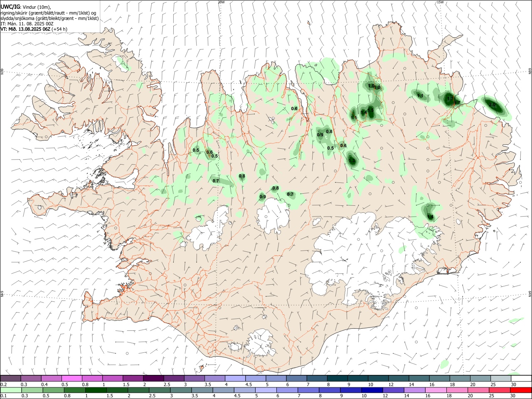This screenshot has height=399, width=532.
Task: Click the '0.2' number in the upper legend
Action: pos(4,384)
